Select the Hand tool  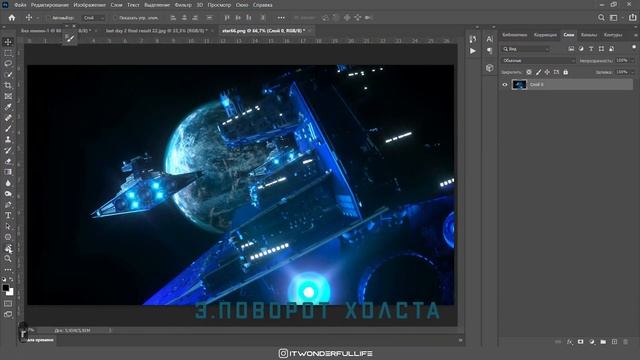[x=8, y=248]
